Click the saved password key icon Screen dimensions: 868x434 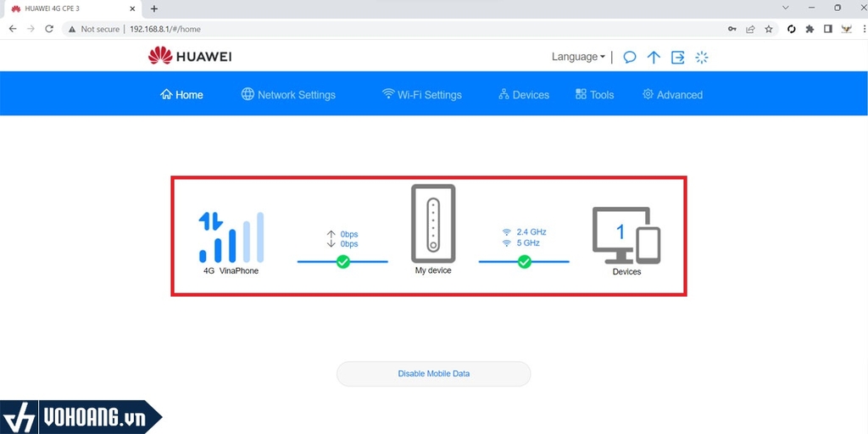[732, 29]
